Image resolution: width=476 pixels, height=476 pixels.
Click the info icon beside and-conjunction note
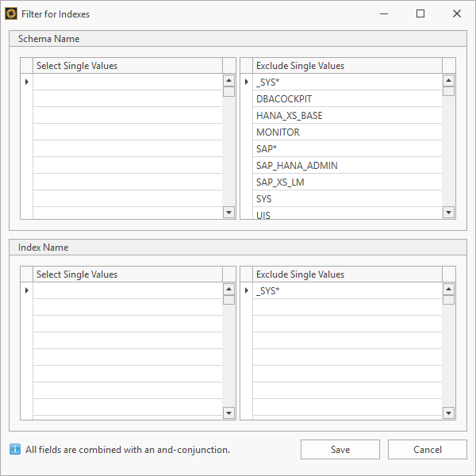pos(15,450)
